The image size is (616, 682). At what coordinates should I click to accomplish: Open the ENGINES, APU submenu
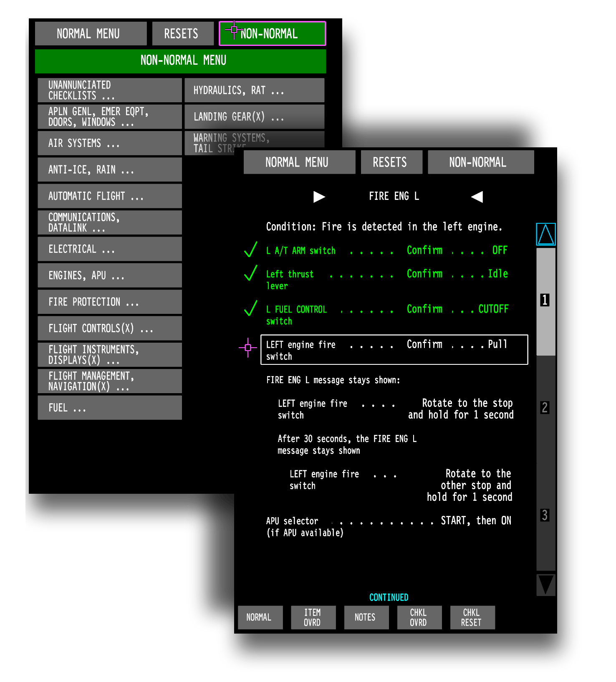coord(110,275)
